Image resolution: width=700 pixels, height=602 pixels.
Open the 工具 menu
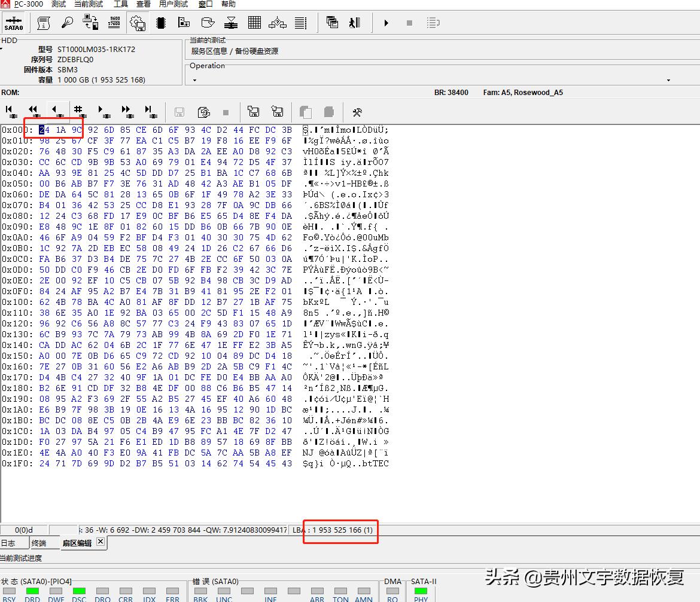[120, 4]
